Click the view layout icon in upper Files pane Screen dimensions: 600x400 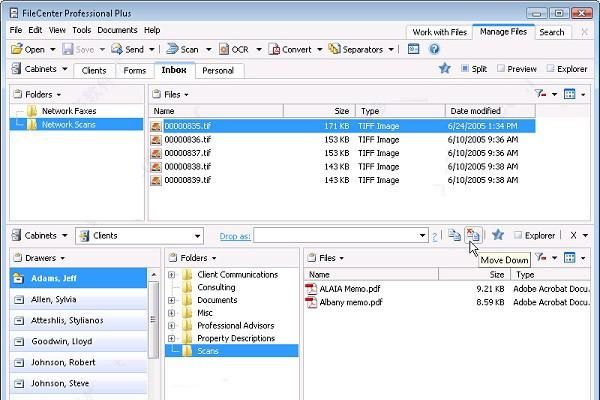570,94
